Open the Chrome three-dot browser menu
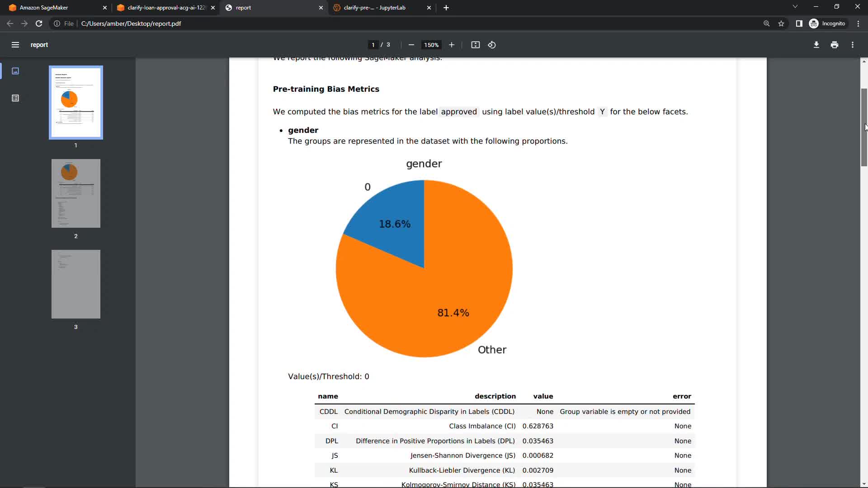Viewport: 868px width, 488px height. [x=858, y=23]
